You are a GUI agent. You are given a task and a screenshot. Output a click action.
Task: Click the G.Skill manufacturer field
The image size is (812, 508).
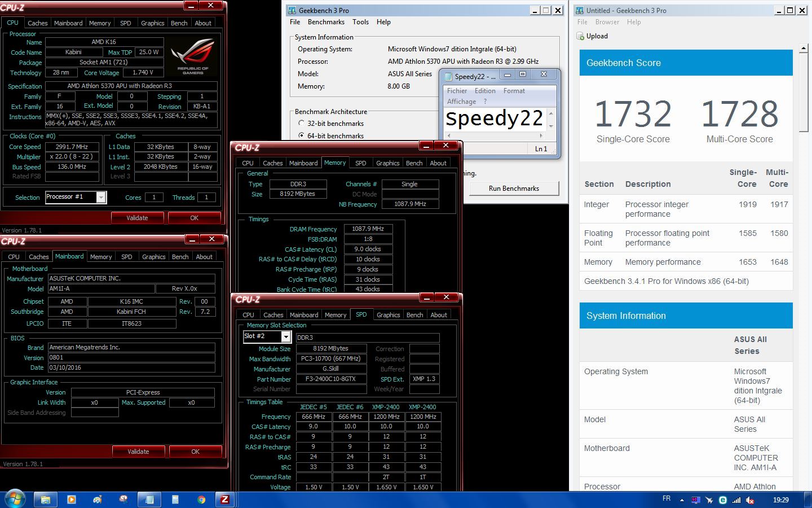(330, 369)
